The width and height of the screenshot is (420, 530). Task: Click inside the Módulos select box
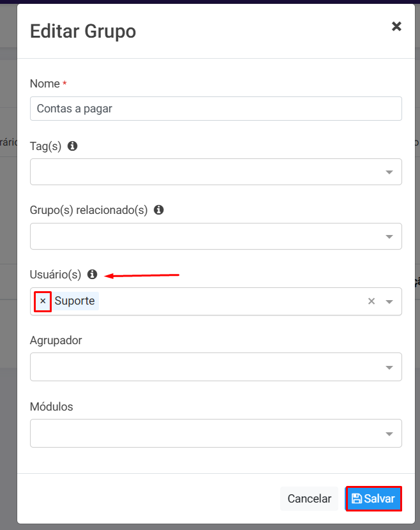pyautogui.click(x=204, y=434)
